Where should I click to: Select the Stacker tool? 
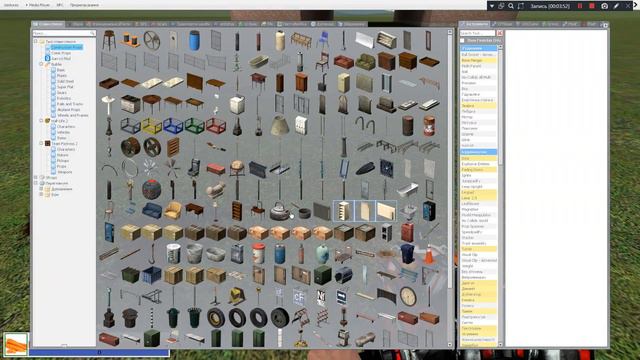(x=478, y=238)
